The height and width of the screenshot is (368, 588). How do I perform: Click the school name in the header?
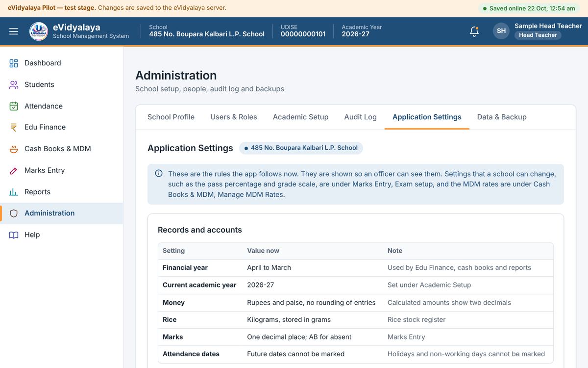click(x=207, y=34)
